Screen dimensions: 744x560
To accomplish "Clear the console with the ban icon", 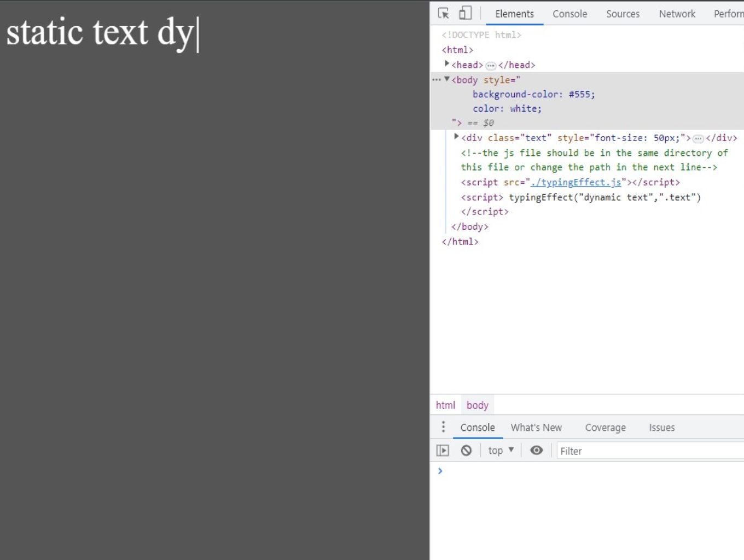I will point(466,451).
